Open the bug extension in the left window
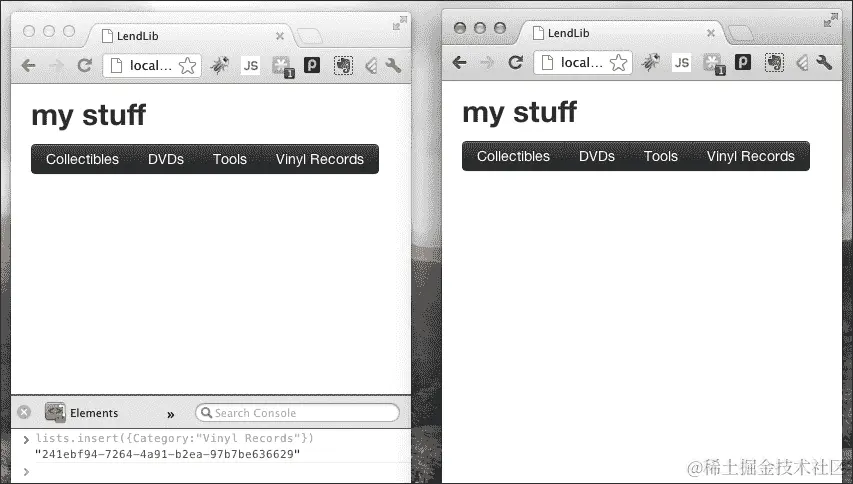 coord(219,66)
